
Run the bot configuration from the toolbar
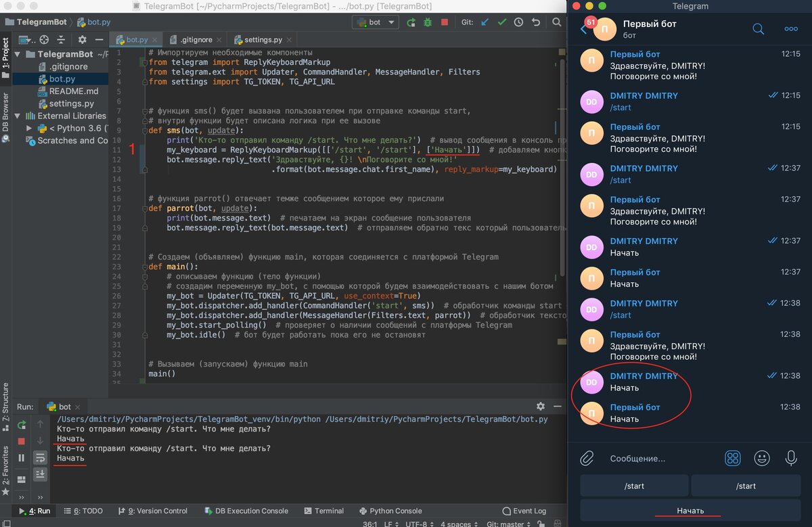click(411, 22)
